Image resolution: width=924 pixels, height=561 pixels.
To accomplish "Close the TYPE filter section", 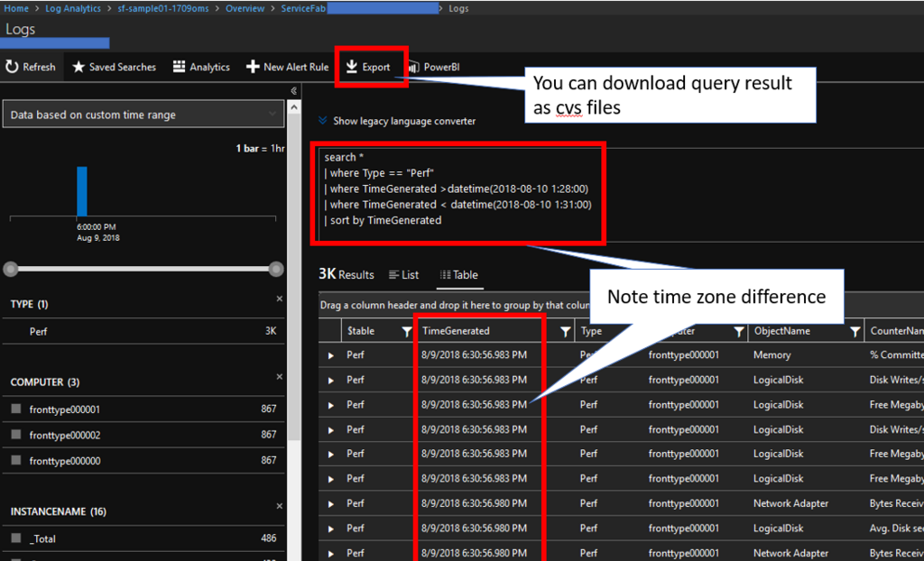I will pos(280,299).
